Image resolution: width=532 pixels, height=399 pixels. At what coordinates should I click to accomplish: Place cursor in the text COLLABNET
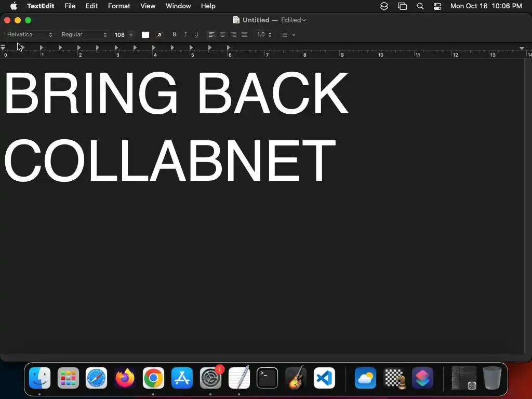[x=170, y=161]
